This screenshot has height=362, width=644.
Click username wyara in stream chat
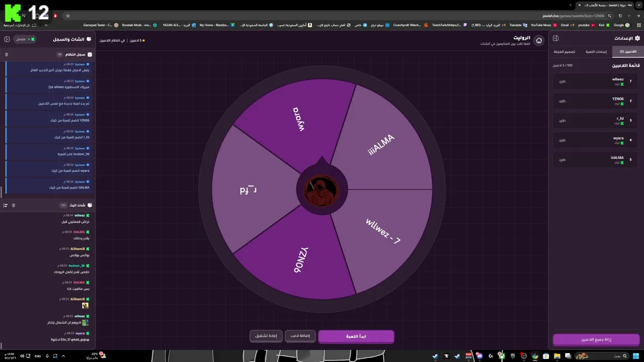pos(80,333)
